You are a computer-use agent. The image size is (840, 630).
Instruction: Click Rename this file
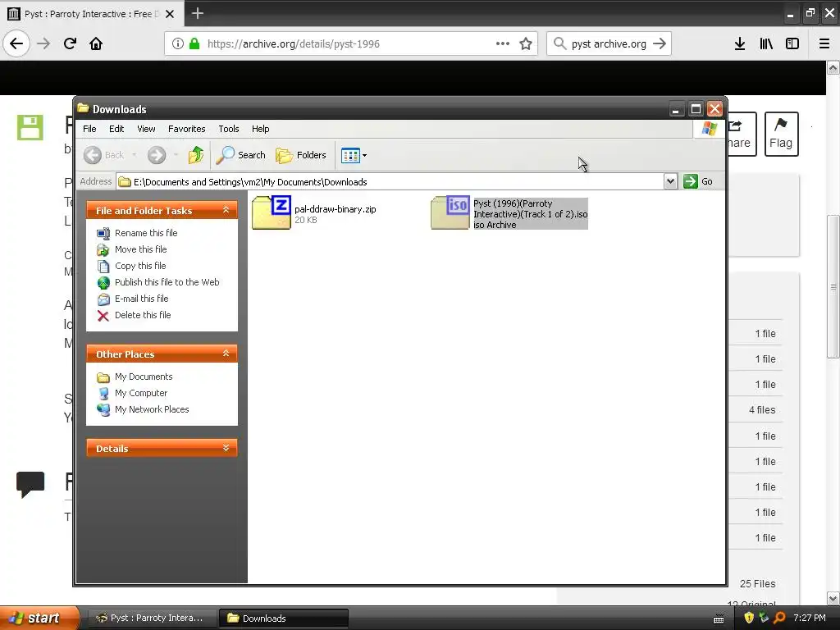[x=146, y=233]
